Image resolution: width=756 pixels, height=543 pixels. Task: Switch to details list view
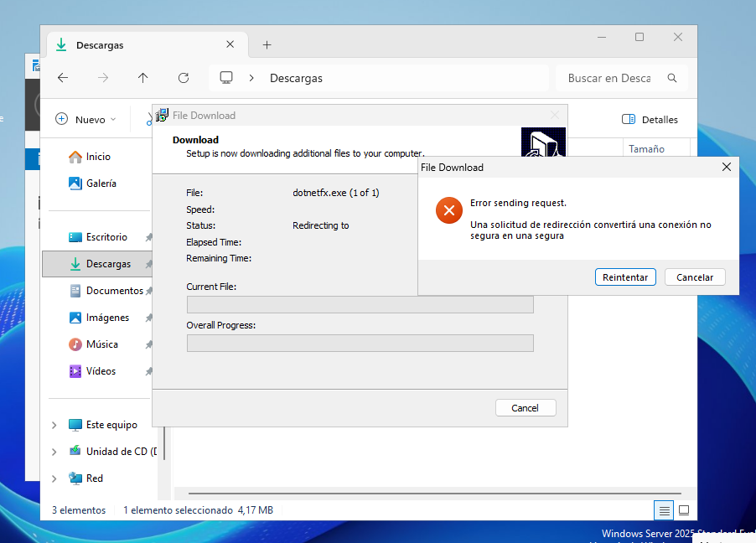[664, 510]
